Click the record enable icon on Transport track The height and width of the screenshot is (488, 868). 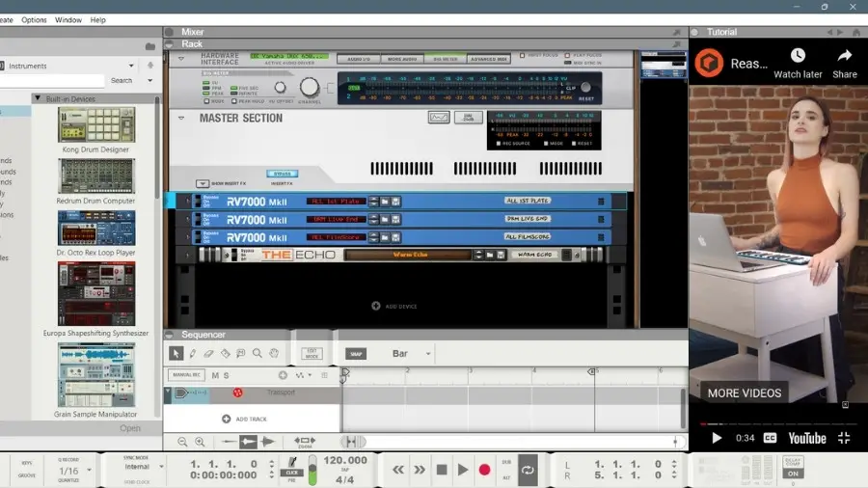pyautogui.click(x=237, y=393)
